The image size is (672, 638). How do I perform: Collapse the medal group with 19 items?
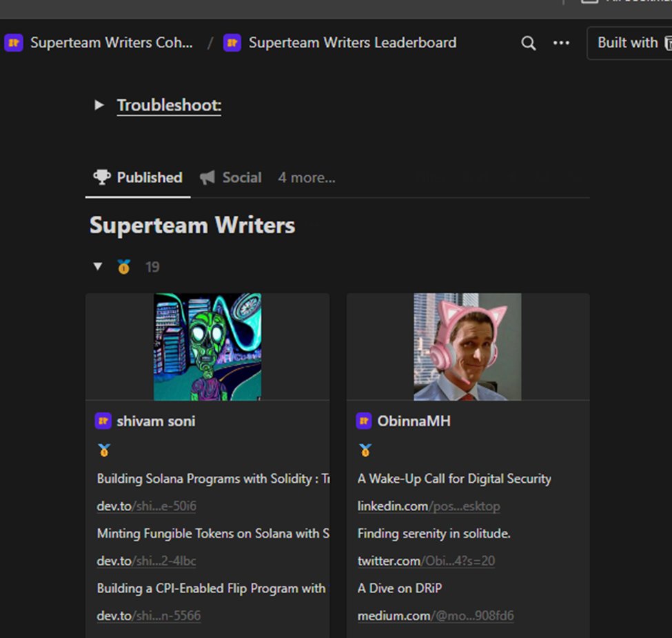[98, 267]
